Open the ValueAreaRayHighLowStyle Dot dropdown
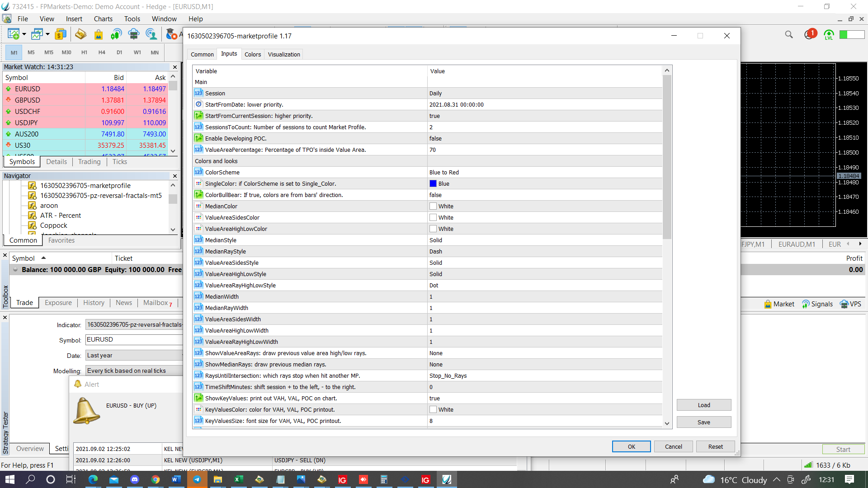This screenshot has width=868, height=488. coord(544,285)
